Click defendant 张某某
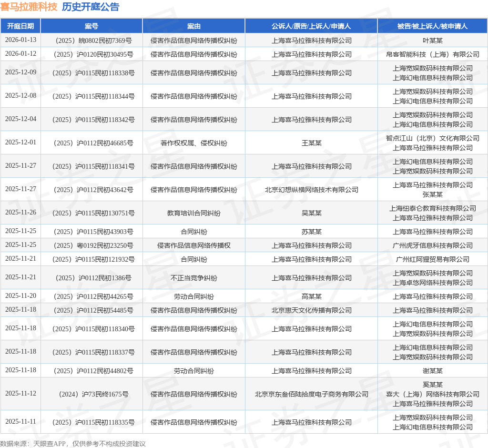This screenshot has height=448, width=488. 433,194
